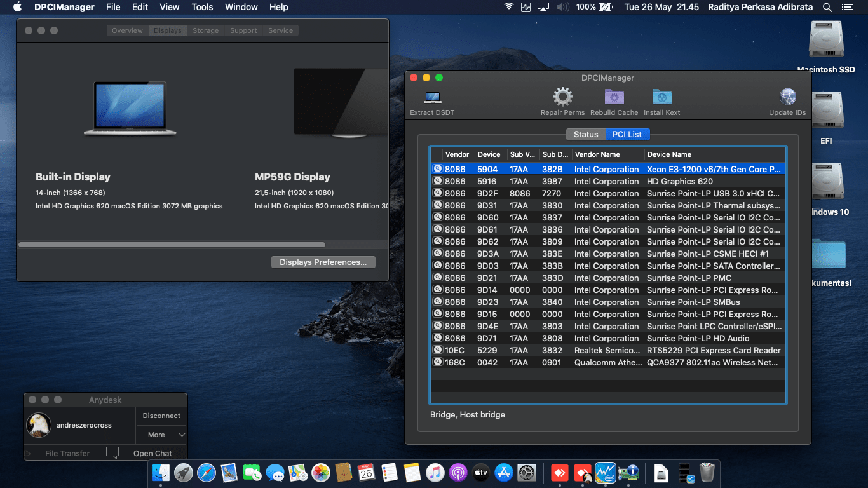This screenshot has height=488, width=868.
Task: Click the Device Name column header
Action: tap(715, 154)
